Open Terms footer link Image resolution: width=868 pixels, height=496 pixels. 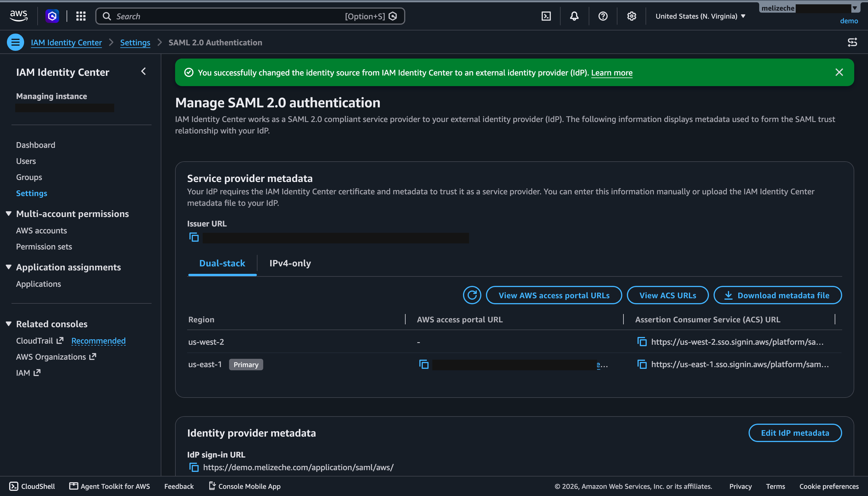(x=775, y=486)
